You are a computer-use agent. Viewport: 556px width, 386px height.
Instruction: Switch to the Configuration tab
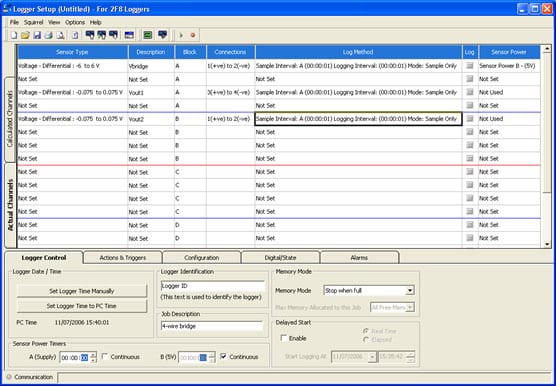(201, 258)
